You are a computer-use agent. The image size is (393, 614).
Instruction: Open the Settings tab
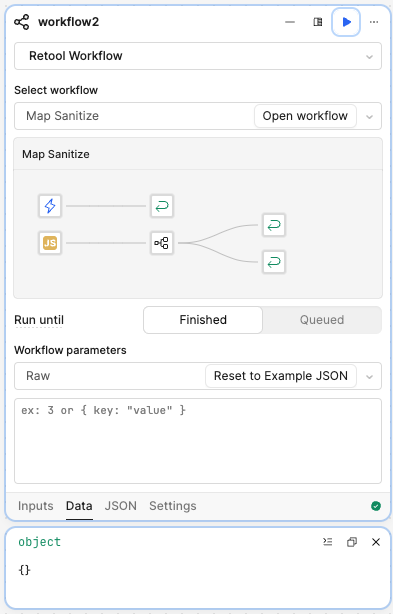pyautogui.click(x=173, y=506)
